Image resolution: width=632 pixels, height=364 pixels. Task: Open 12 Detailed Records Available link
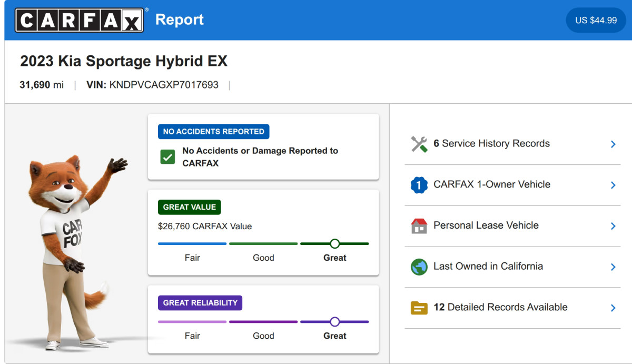point(512,308)
